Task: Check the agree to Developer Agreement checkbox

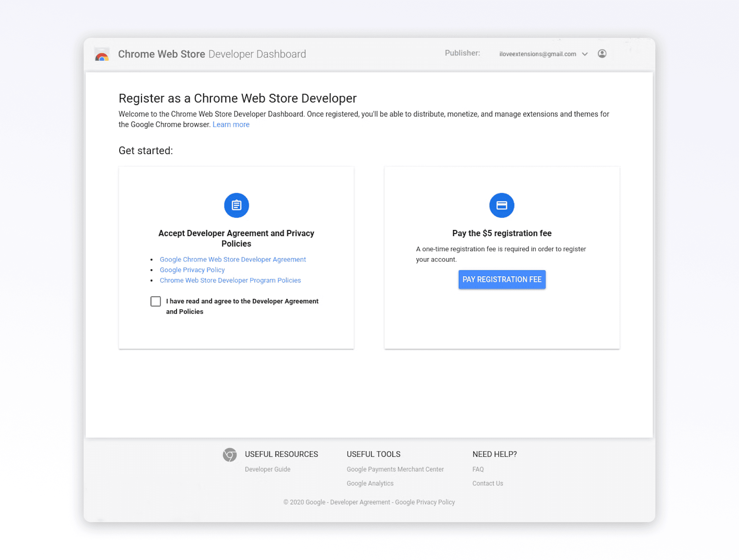Action: coord(155,301)
